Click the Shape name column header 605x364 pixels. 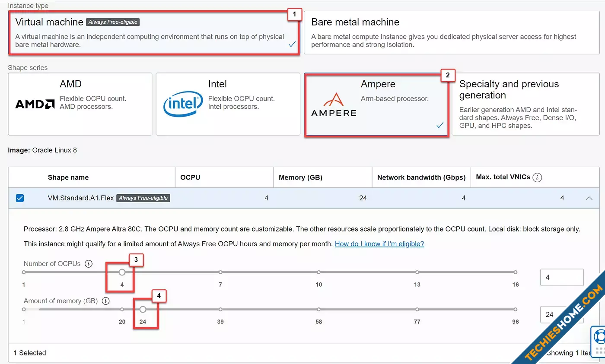coord(68,177)
